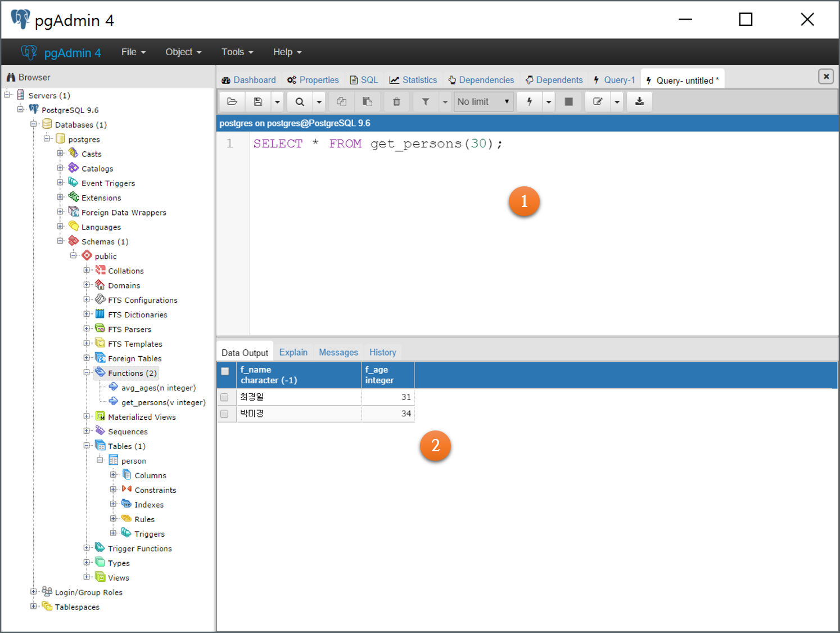Click the Catalogs node icon
This screenshot has height=633, width=840.
click(74, 168)
